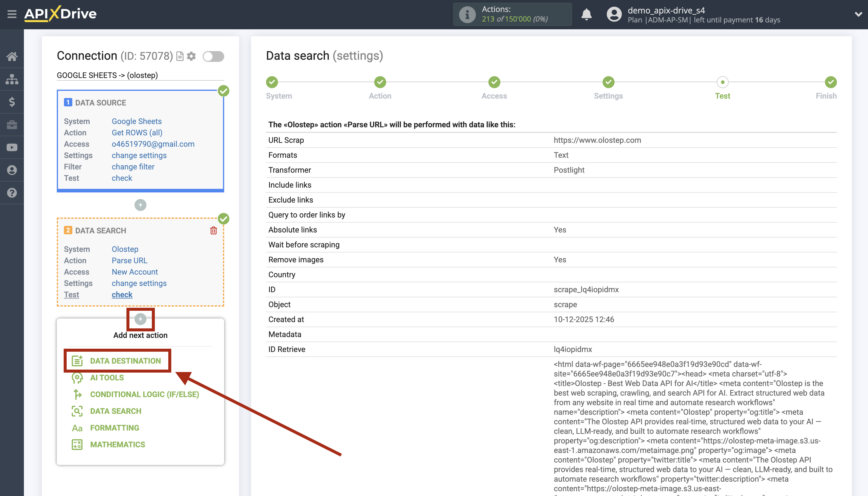
Task: Open the Home icon in left sidebar
Action: [12, 56]
